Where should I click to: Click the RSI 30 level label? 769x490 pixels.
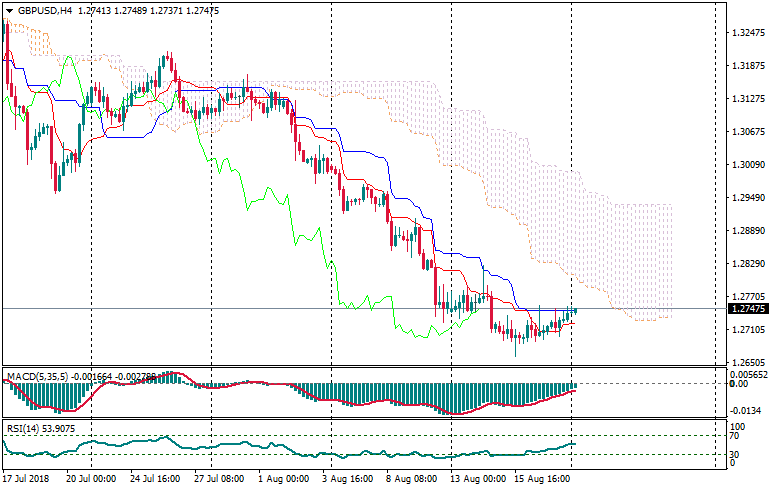pos(731,456)
